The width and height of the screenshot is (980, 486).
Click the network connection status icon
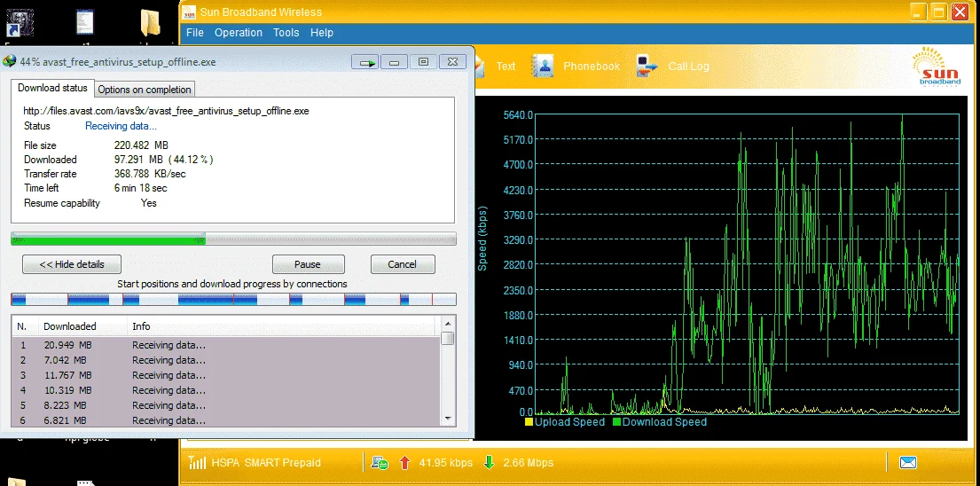[380, 463]
